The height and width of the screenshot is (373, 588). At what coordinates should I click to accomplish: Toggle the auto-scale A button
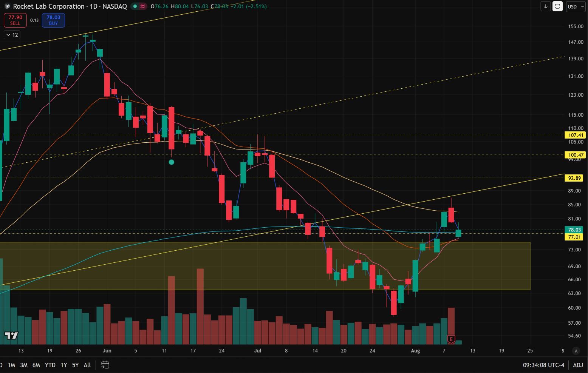pos(576,351)
